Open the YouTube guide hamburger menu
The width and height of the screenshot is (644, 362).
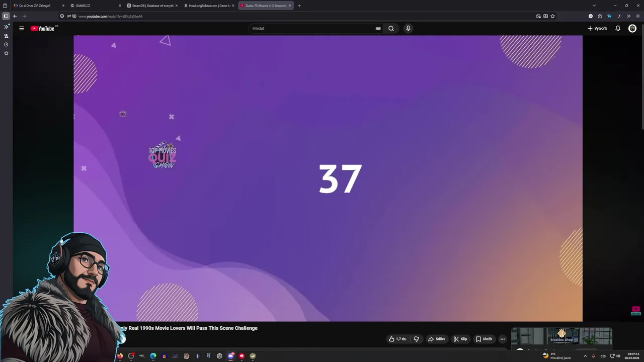click(x=22, y=29)
